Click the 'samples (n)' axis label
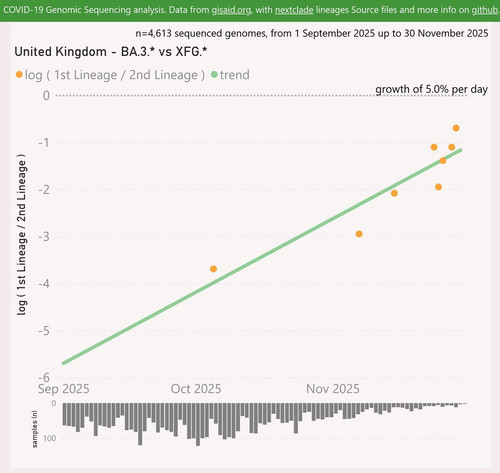Image resolution: width=500 pixels, height=473 pixels. [34, 429]
